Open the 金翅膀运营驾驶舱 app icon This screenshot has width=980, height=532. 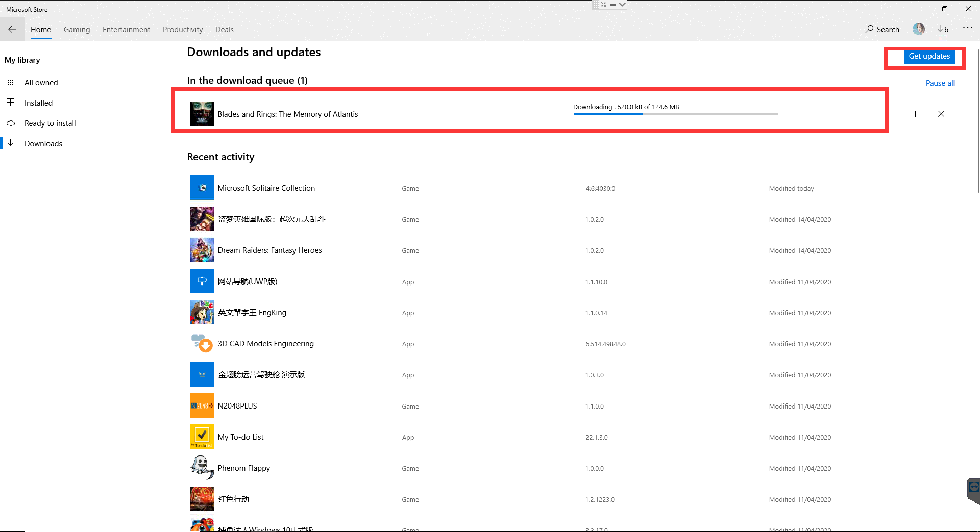click(202, 374)
